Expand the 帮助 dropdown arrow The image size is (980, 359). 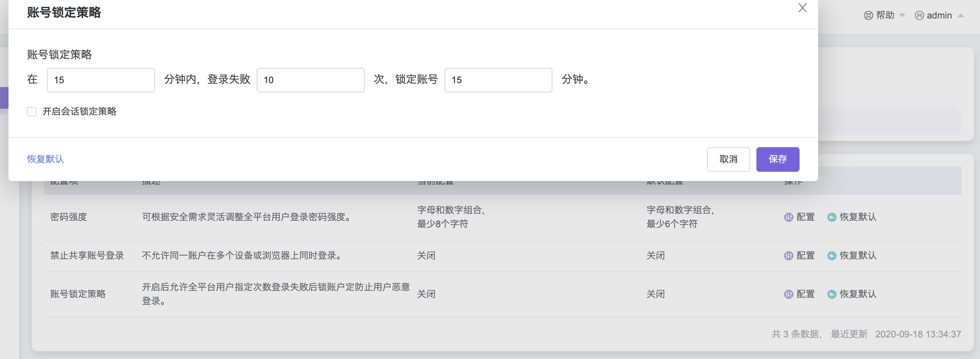[x=902, y=15]
